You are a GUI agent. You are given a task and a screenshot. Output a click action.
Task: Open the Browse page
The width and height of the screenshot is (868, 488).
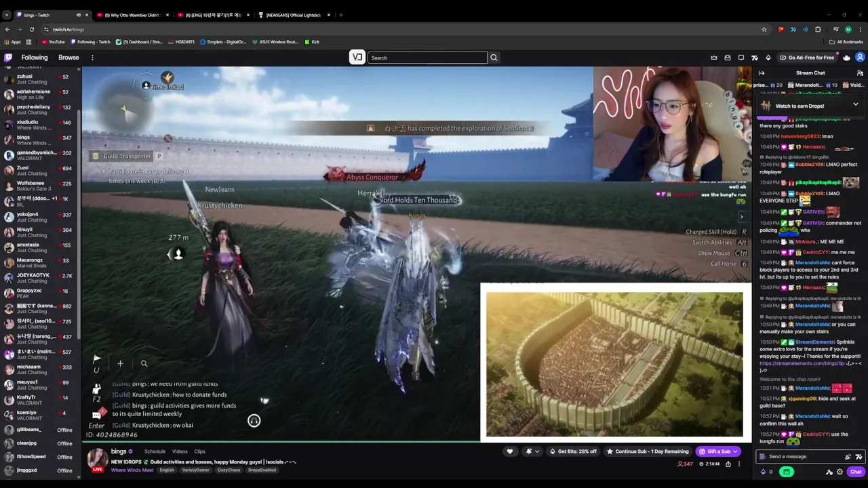[x=68, y=58]
